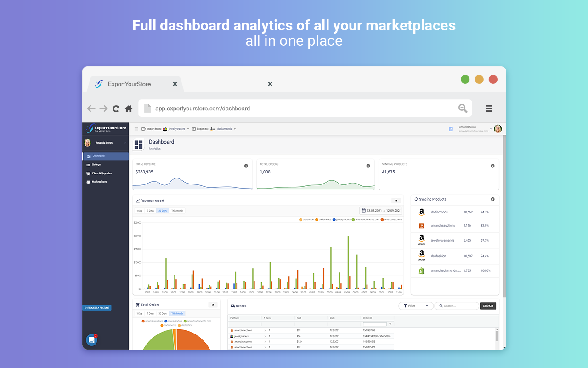Close the second empty browser tab

pyautogui.click(x=270, y=84)
